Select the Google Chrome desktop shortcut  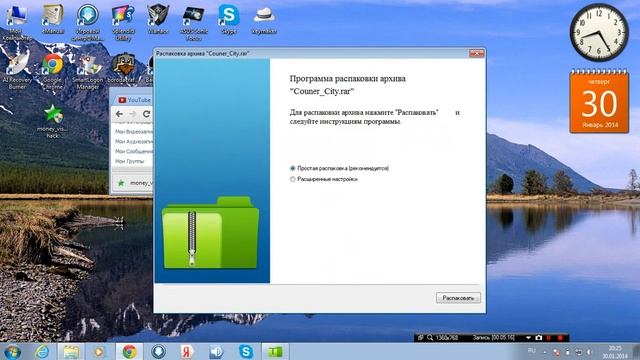click(x=53, y=71)
